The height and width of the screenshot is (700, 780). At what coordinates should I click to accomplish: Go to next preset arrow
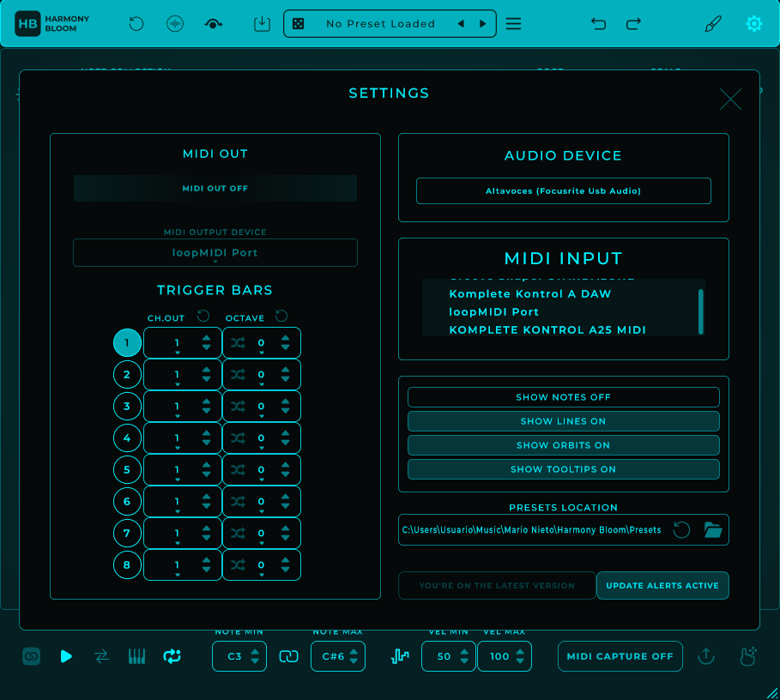click(482, 23)
